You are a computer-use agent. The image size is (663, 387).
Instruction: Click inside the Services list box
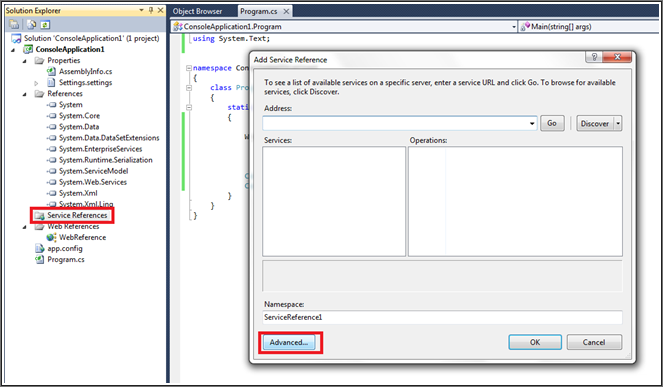click(334, 201)
